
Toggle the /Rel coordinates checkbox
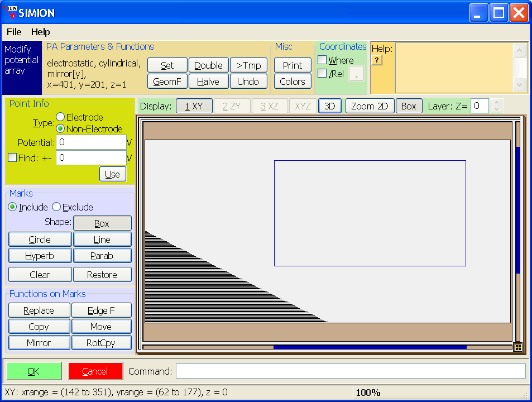322,73
